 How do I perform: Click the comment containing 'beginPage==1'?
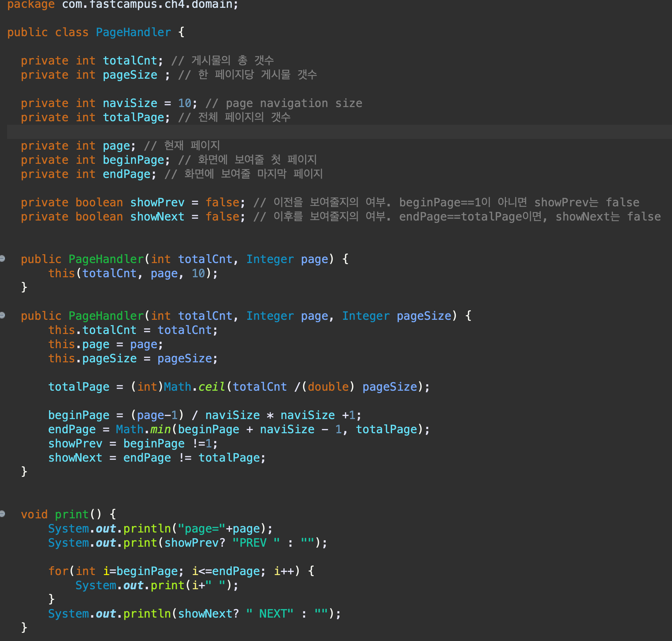pyautogui.click(x=446, y=202)
